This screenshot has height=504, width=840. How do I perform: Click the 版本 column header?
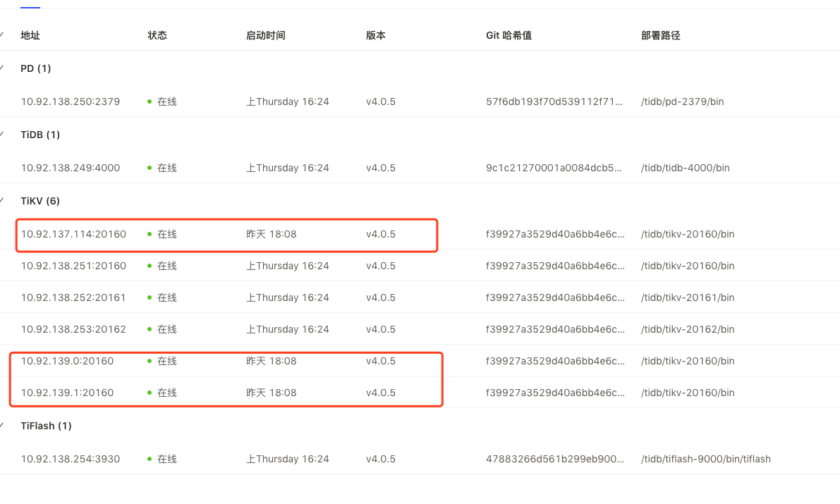375,35
